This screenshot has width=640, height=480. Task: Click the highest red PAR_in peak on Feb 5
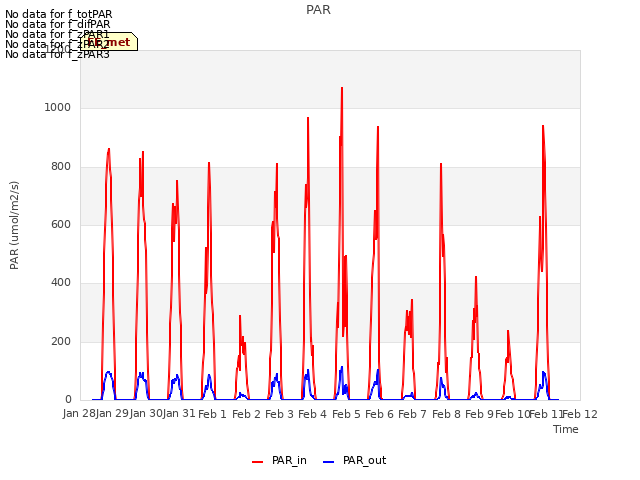[x=342, y=88]
